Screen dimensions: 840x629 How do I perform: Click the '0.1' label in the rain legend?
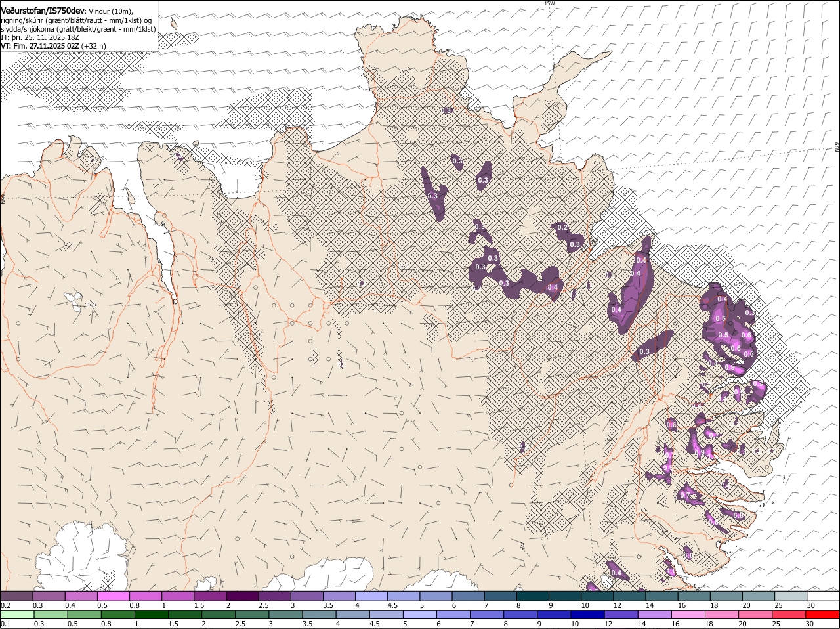pos(5,624)
